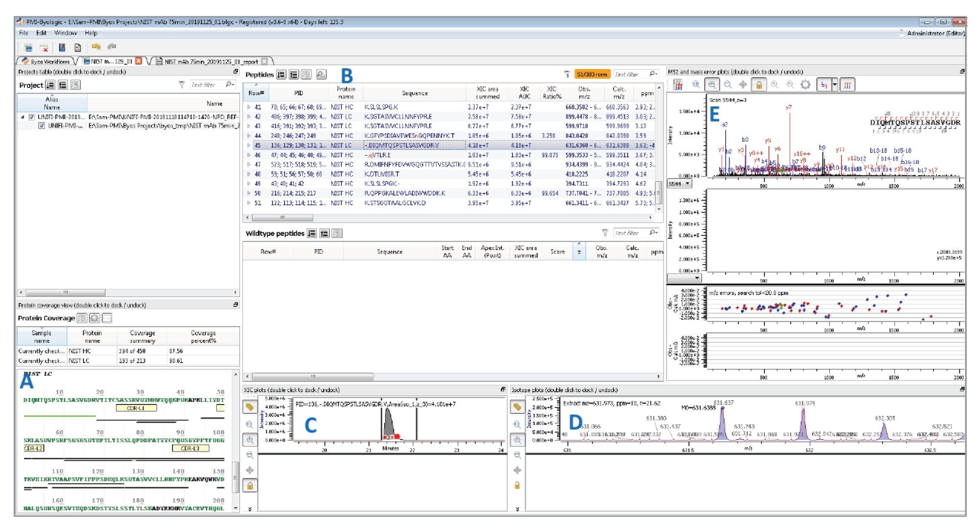
Task: Open search options dropdown in Projects text filter
Action: click(230, 85)
